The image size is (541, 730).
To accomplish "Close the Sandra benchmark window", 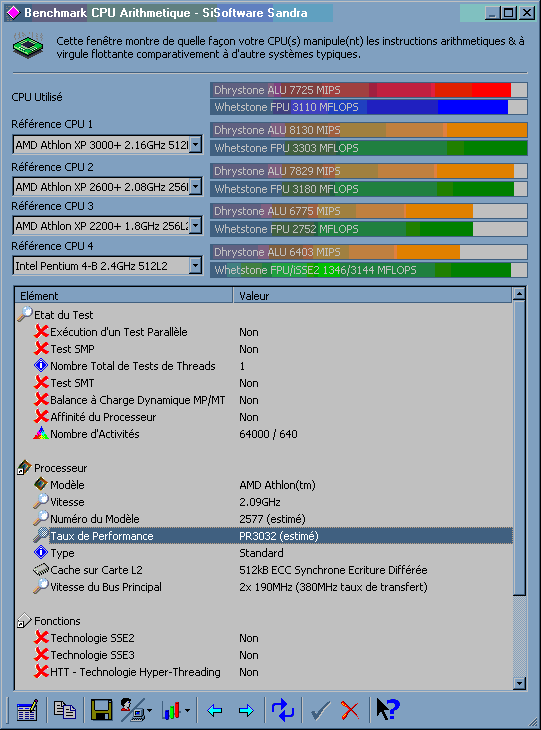I will click(x=527, y=13).
